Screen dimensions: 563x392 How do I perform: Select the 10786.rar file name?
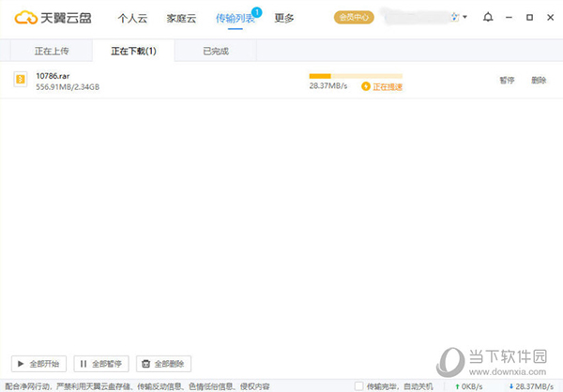point(53,76)
